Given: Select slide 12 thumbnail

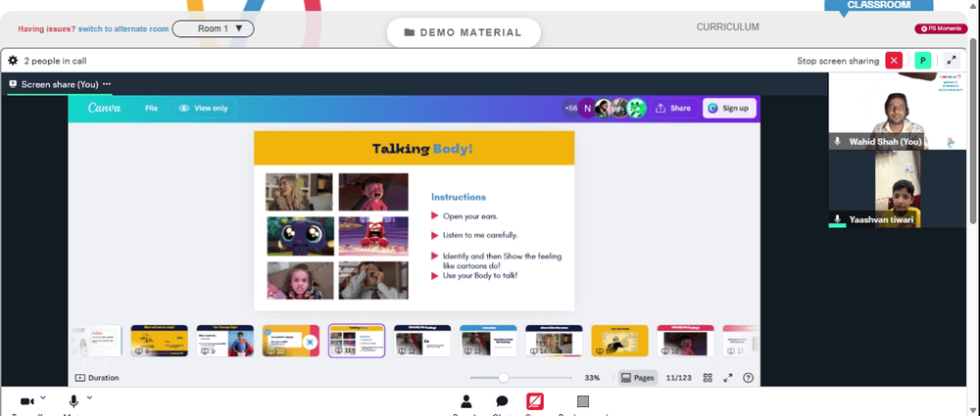Looking at the screenshot, I should (422, 341).
